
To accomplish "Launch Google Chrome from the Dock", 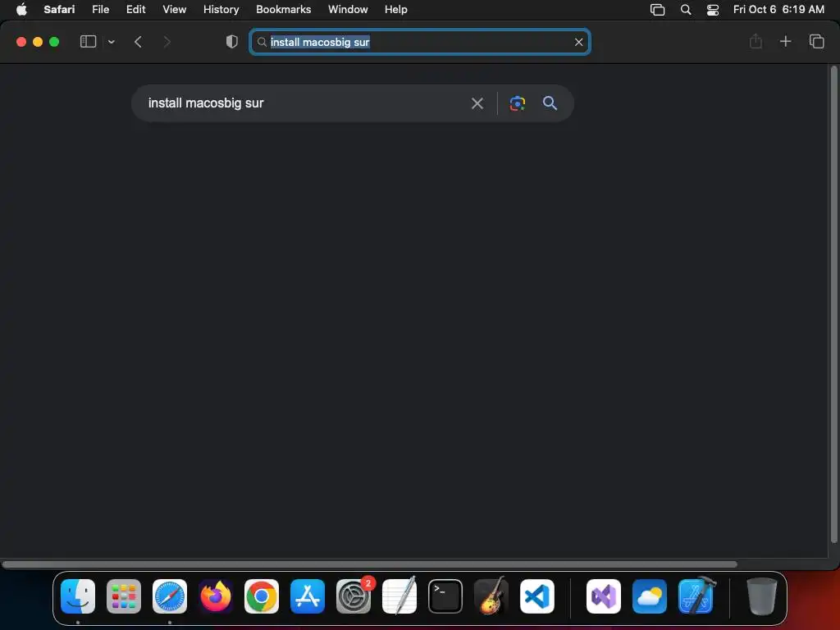I will 262,596.
